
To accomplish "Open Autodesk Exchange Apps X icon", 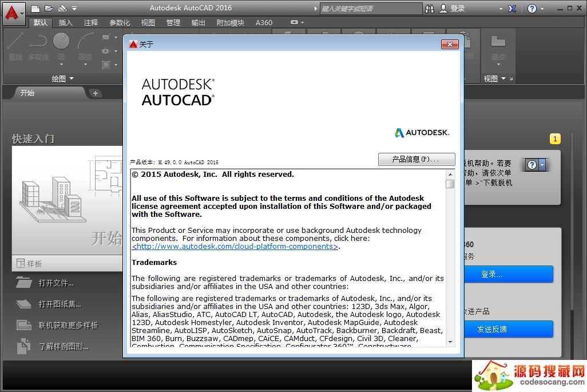I will point(512,9).
